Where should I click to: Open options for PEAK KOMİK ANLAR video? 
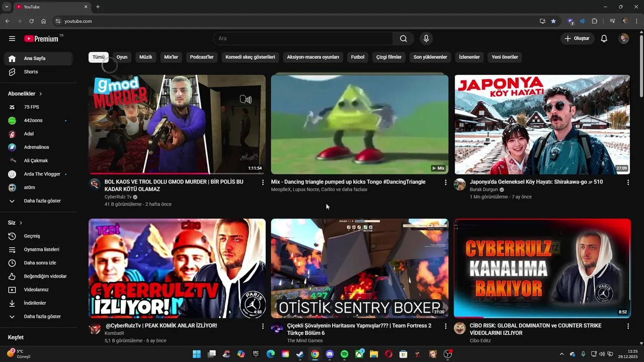pyautogui.click(x=263, y=326)
